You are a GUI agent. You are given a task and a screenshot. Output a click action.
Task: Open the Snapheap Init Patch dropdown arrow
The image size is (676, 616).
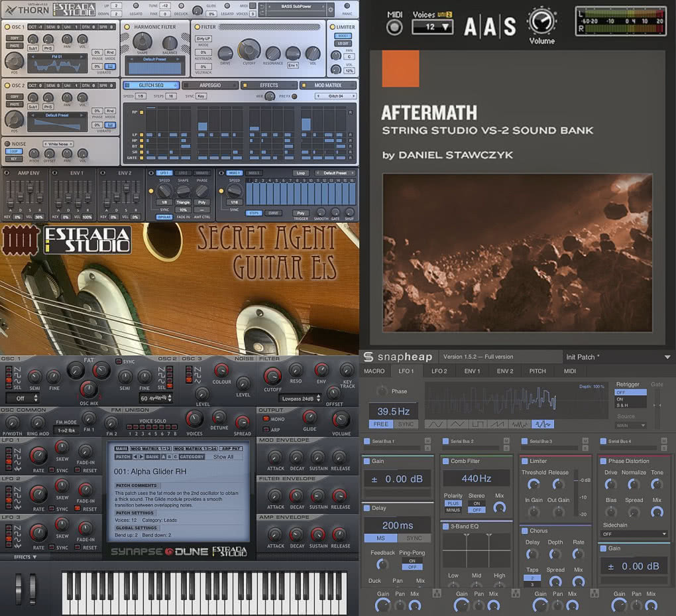667,357
